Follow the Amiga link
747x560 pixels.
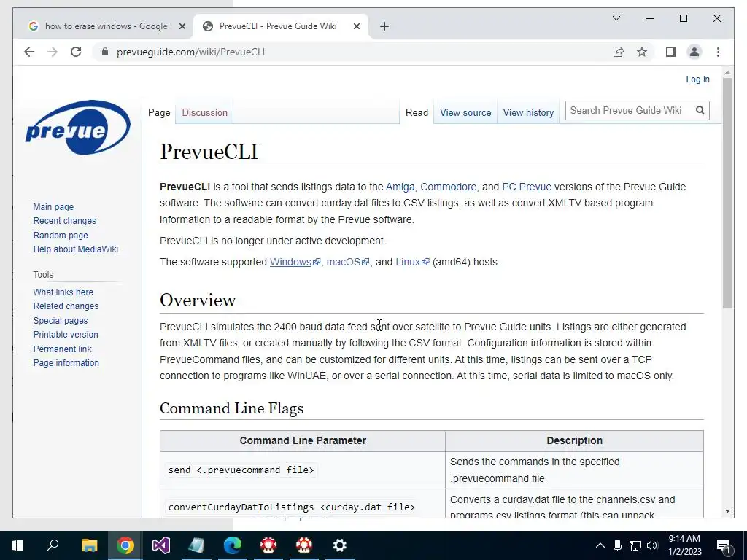point(400,187)
